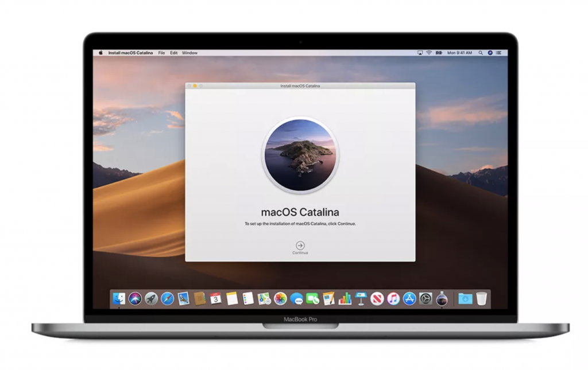Open the Install macOS Catalina app menu
This screenshot has height=370, width=588.
coord(130,53)
